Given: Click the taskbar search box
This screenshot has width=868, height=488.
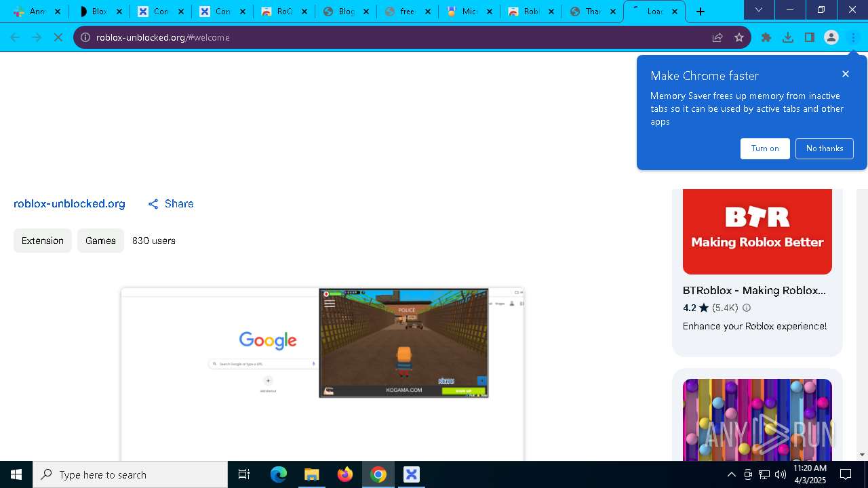Looking at the screenshot, I should (x=130, y=474).
